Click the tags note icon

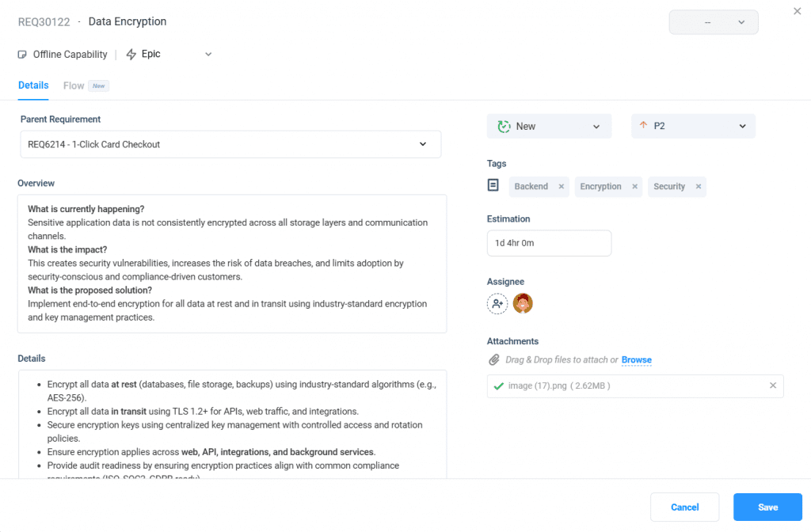[493, 185]
